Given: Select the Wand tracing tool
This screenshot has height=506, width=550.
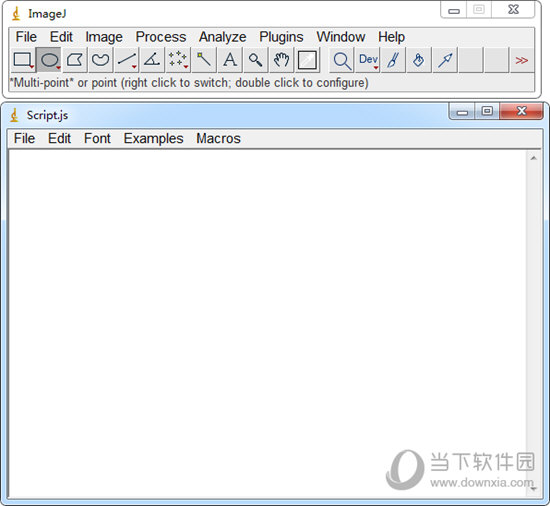Looking at the screenshot, I should point(204,60).
